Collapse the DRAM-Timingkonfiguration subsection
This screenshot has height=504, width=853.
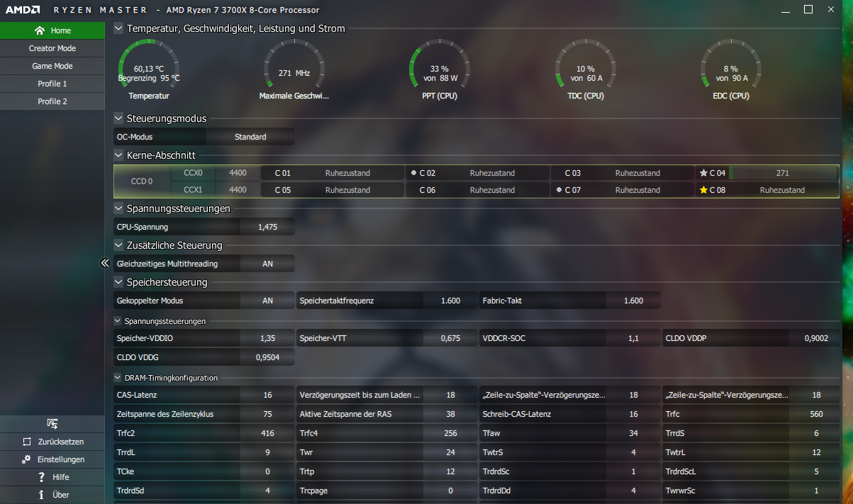[118, 378]
